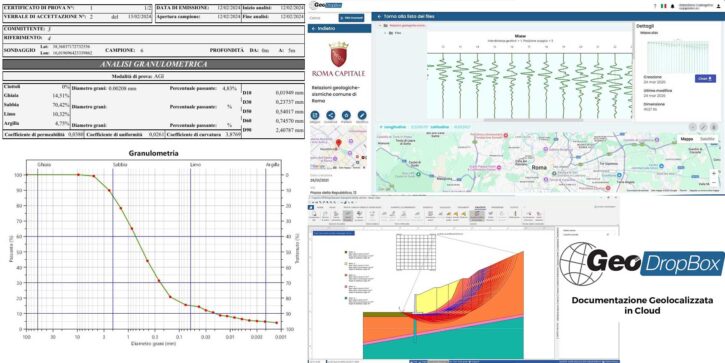725x363 pixels.
Task: Select the active underlined ribbon tab in slope software
Action: tap(479, 208)
